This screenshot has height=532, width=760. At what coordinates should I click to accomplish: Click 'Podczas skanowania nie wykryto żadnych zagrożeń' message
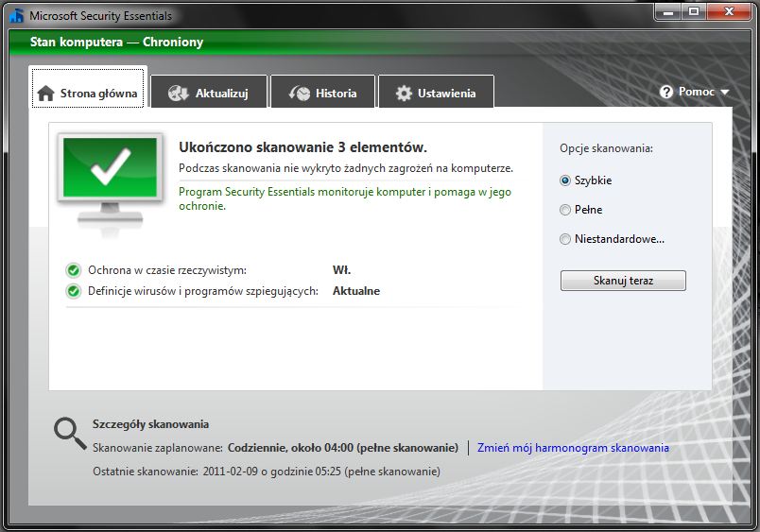click(x=346, y=168)
